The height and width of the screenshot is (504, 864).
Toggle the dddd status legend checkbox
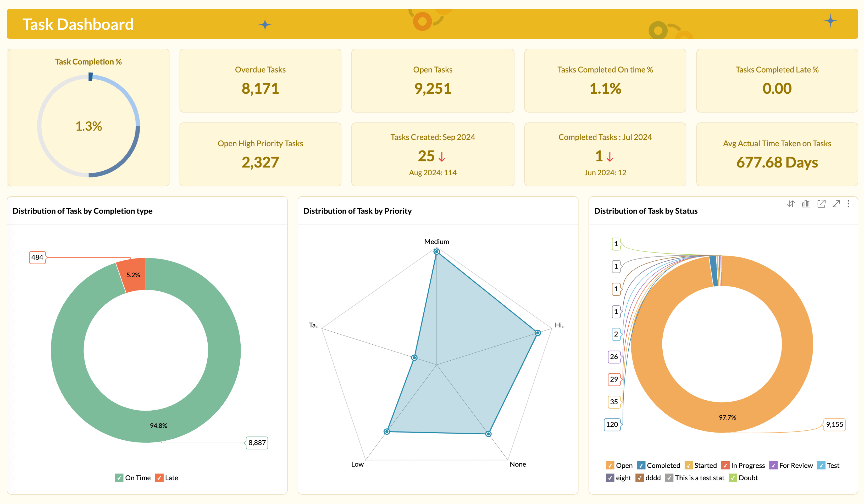click(639, 478)
